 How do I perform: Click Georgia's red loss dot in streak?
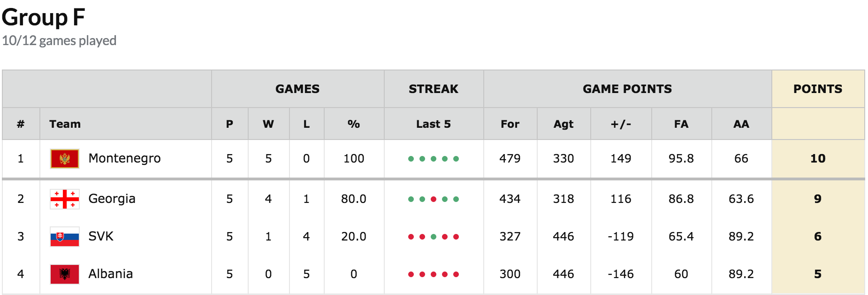coord(434,199)
